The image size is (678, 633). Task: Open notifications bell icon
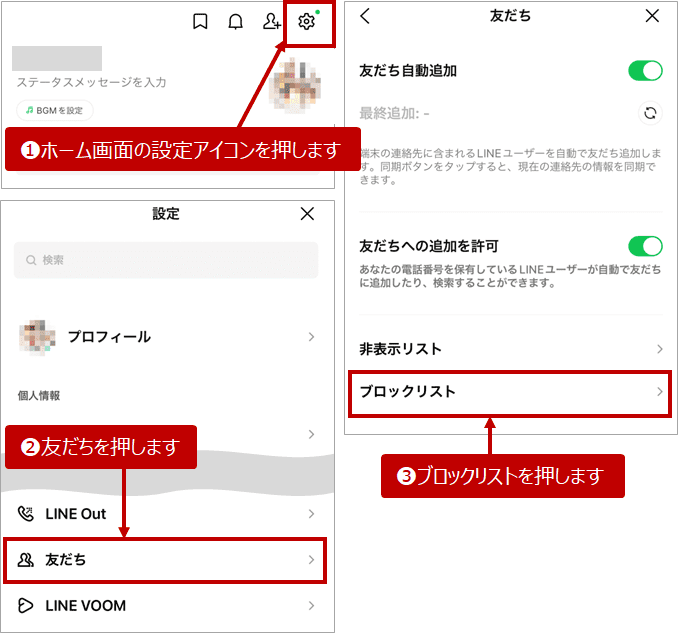point(235,21)
